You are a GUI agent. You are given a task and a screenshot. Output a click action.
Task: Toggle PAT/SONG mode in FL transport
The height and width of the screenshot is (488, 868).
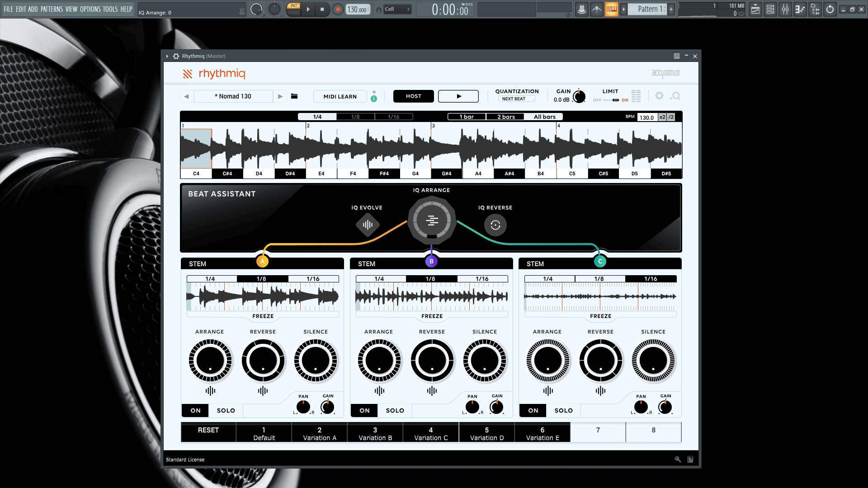point(294,9)
